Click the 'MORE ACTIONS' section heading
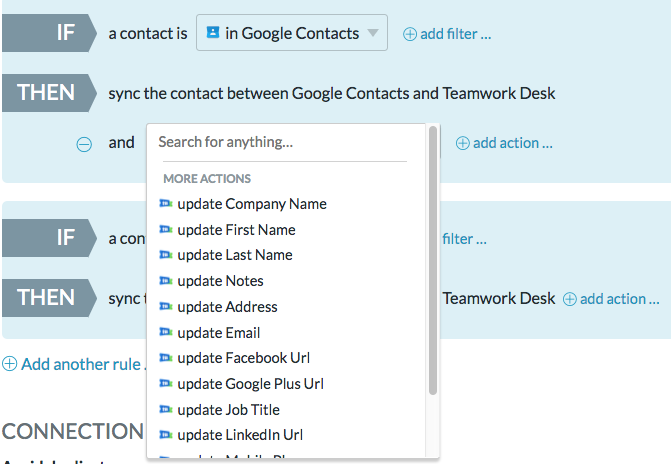 point(207,178)
